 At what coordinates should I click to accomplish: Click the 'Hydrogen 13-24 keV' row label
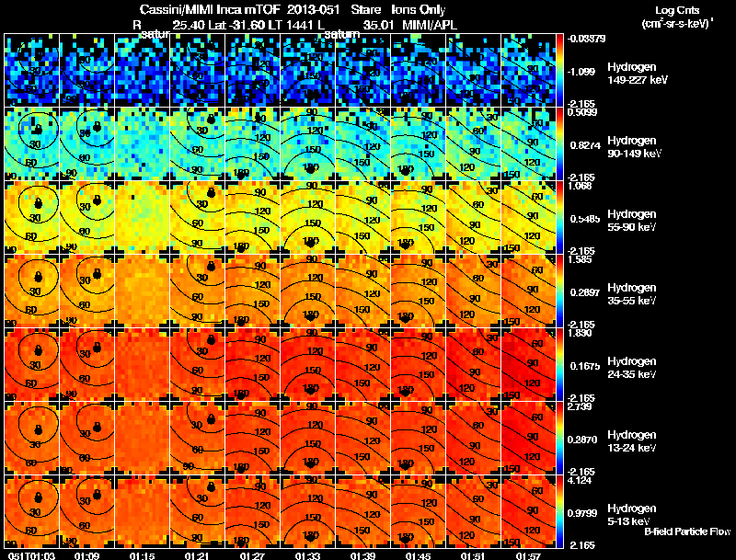(x=632, y=441)
